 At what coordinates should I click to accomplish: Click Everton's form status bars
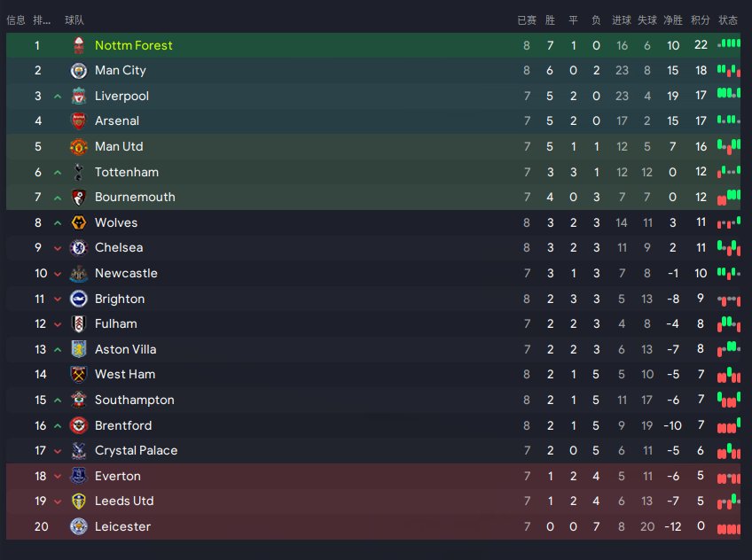point(729,477)
